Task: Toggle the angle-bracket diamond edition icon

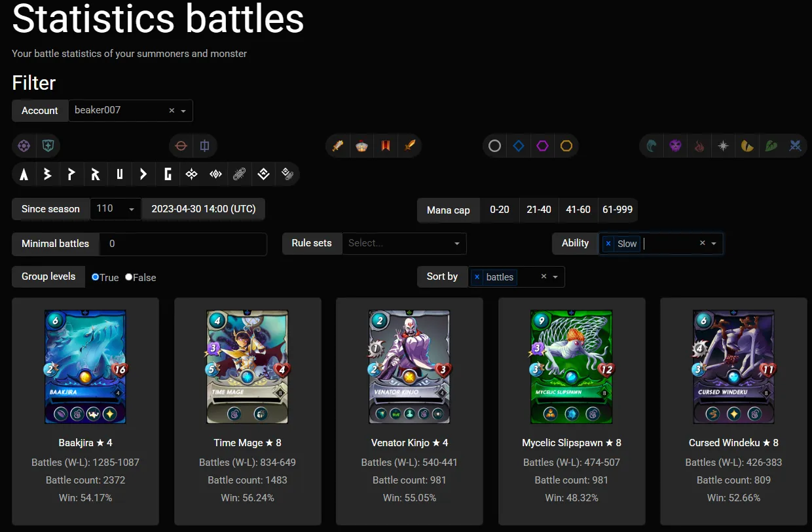Action: (x=215, y=174)
